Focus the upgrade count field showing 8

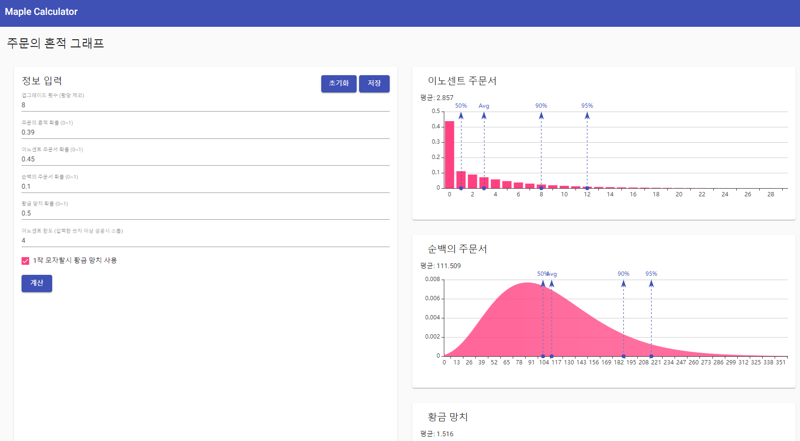tap(205, 105)
